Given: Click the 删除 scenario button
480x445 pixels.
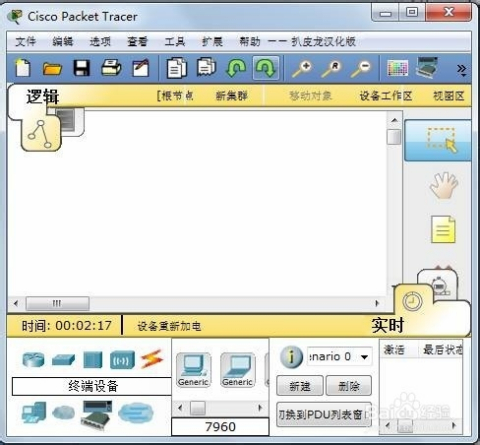Looking at the screenshot, I should tap(348, 386).
